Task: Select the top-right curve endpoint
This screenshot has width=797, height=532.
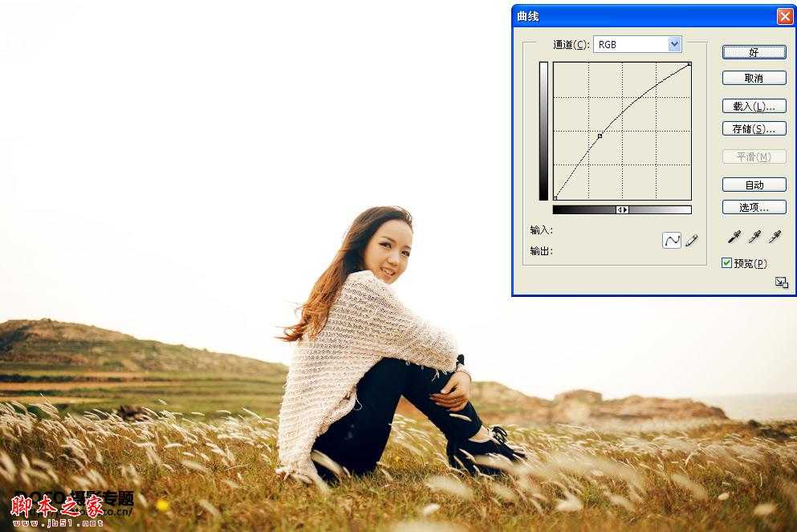Action: 689,64
